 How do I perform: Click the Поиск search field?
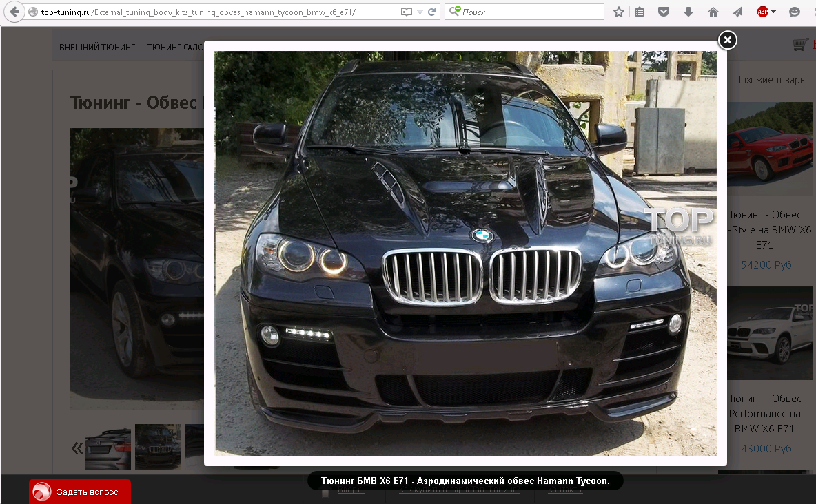524,12
